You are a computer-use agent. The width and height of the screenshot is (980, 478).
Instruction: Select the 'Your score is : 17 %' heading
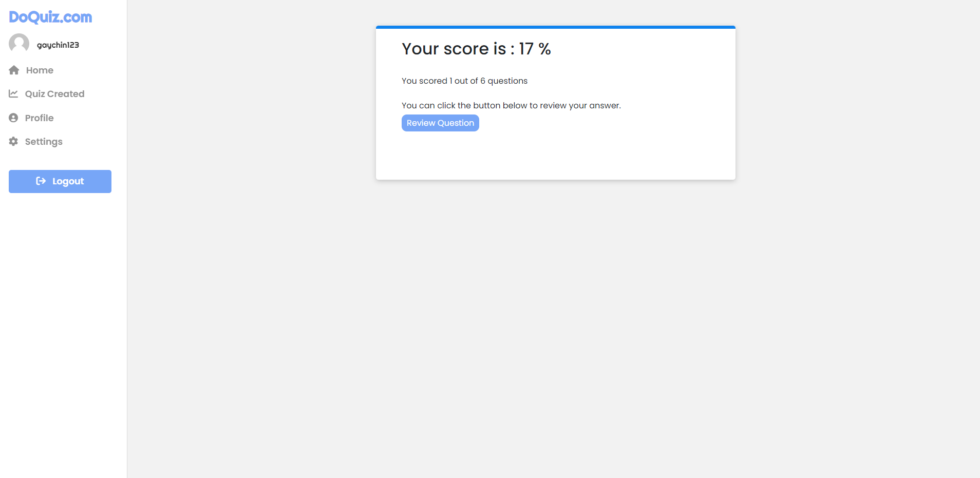pyautogui.click(x=476, y=49)
